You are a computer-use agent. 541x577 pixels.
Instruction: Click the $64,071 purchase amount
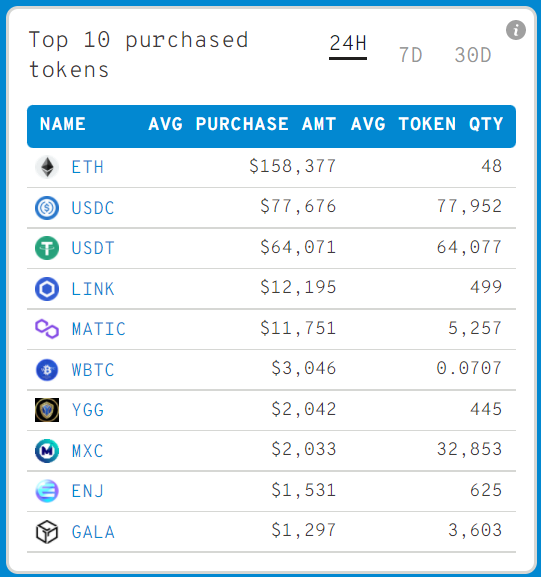tap(298, 247)
